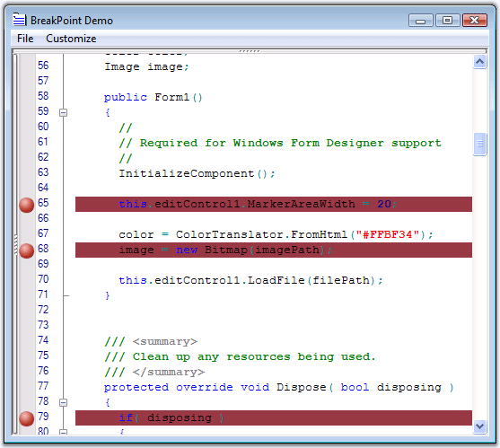Click the 'Required for Windows Form Designer support' comment
The image size is (500, 448).
pos(280,143)
